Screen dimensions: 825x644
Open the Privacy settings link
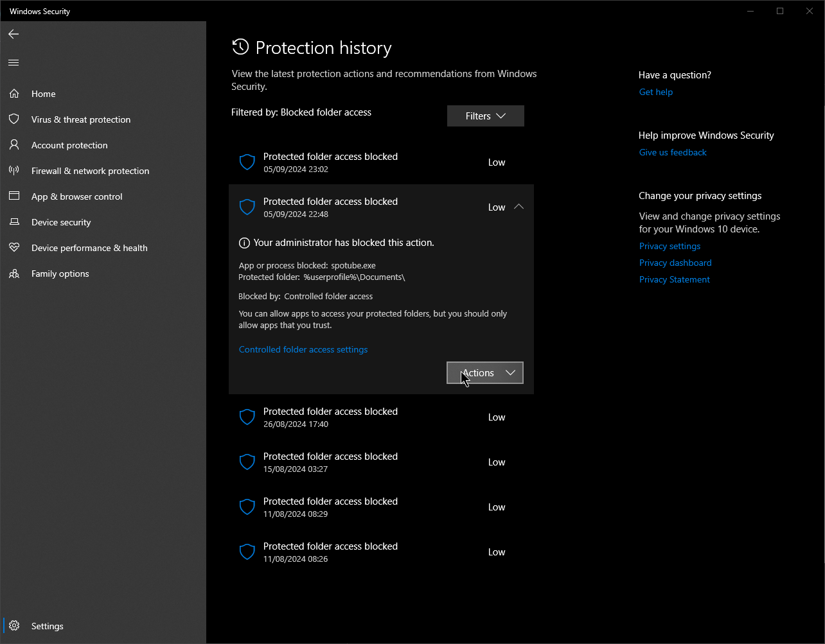(670, 246)
